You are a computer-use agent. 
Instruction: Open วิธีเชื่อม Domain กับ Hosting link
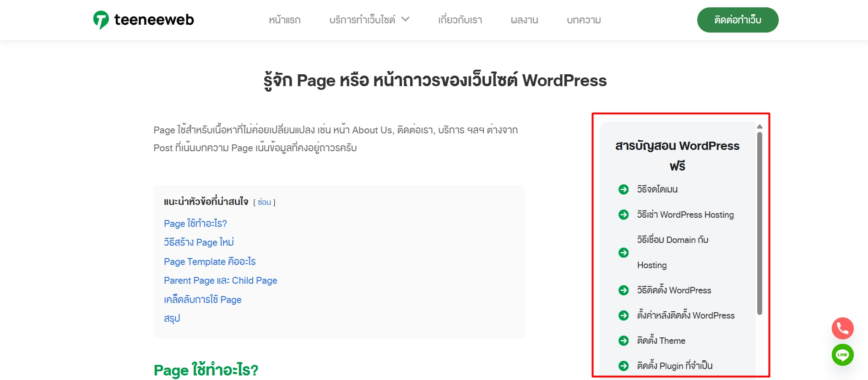click(673, 252)
